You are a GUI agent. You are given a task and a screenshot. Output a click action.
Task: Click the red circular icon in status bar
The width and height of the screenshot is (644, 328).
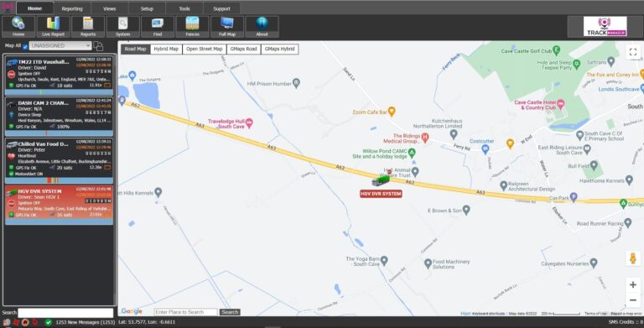pos(25,323)
